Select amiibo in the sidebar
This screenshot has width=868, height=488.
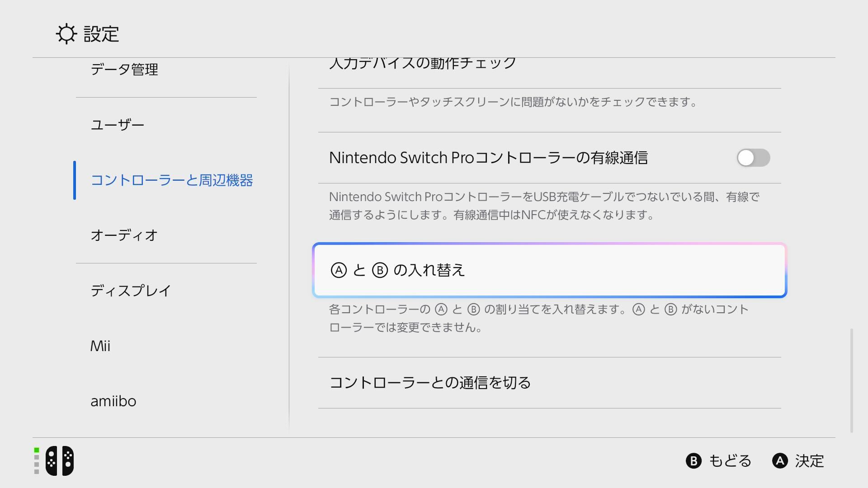pyautogui.click(x=113, y=401)
